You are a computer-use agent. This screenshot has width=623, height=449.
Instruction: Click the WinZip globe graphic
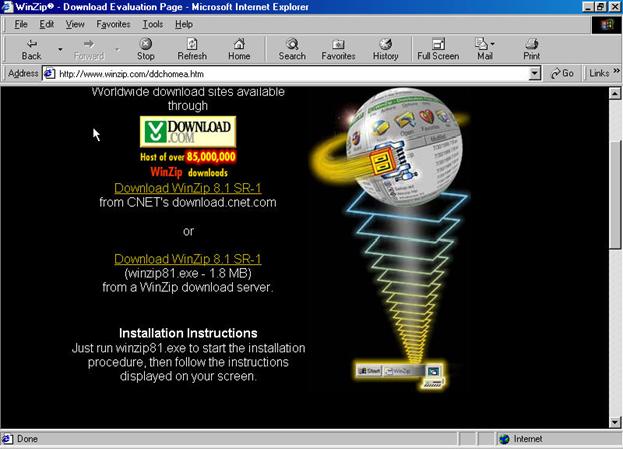pyautogui.click(x=404, y=146)
